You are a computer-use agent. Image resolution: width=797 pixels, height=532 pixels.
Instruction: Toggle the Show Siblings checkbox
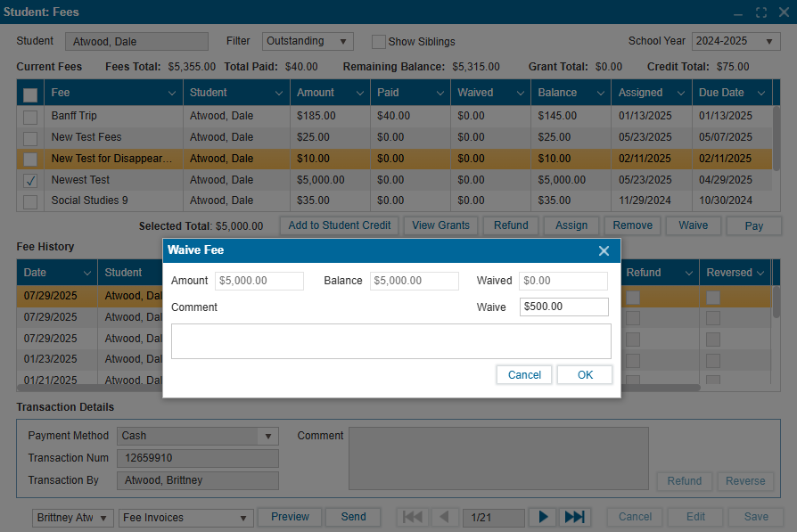click(379, 42)
